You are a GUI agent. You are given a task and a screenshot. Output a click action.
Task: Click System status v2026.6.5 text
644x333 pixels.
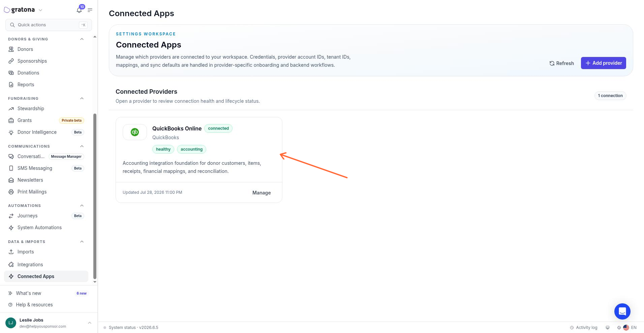pos(133,328)
